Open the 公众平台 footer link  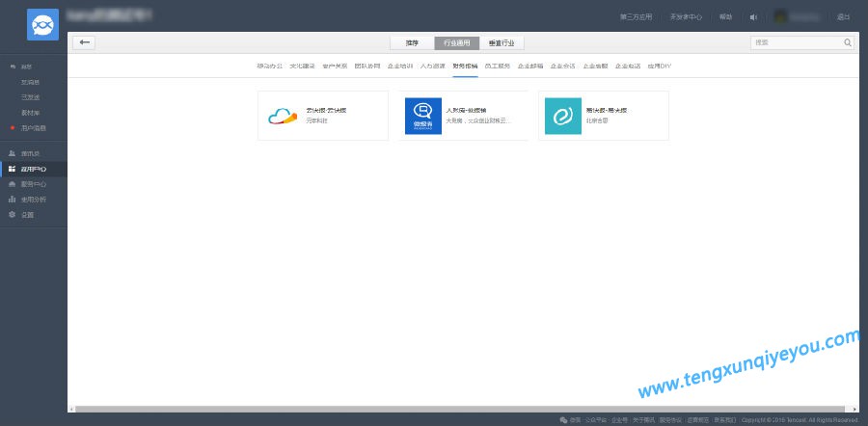coord(596,420)
